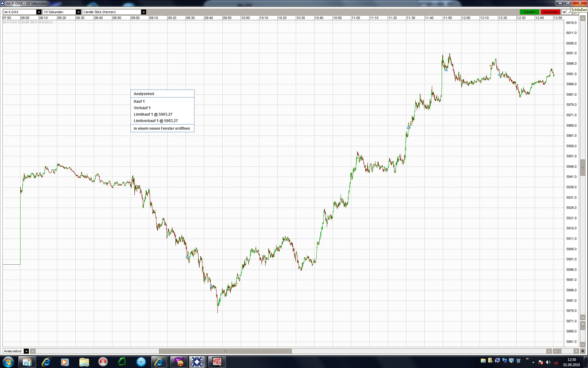Select 'in einem neuen Fenster eröffnen' entry

click(162, 128)
